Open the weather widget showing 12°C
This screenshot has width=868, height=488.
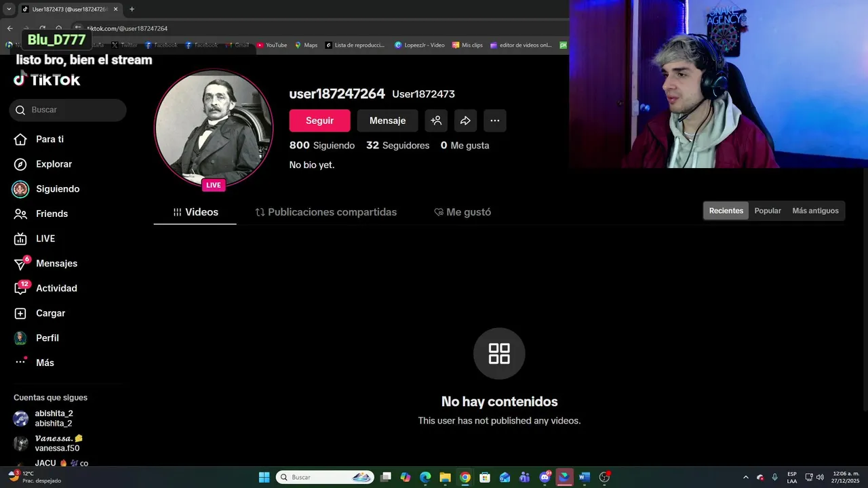point(35,477)
